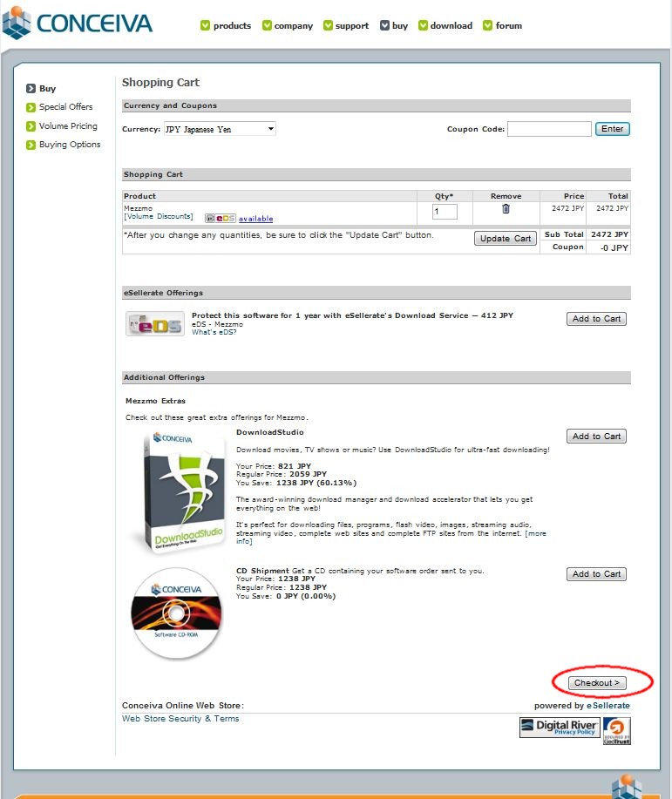Click the eDS logo thumbnail in eSellerate Offerings
This screenshot has height=799, width=672.
pyautogui.click(x=155, y=324)
